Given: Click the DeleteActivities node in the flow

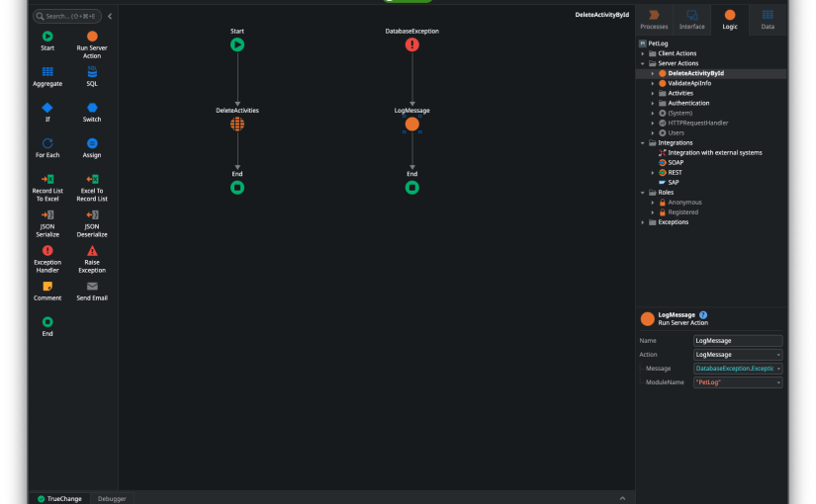Looking at the screenshot, I should [x=237, y=124].
